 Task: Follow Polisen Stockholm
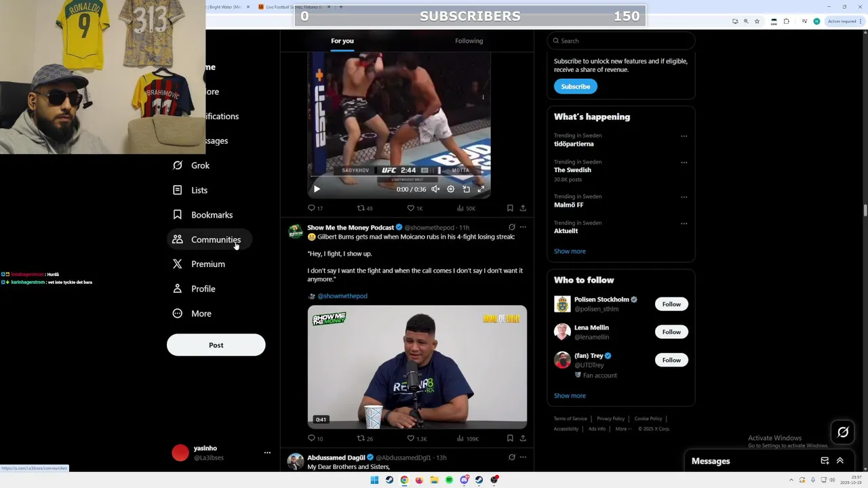[x=671, y=304]
